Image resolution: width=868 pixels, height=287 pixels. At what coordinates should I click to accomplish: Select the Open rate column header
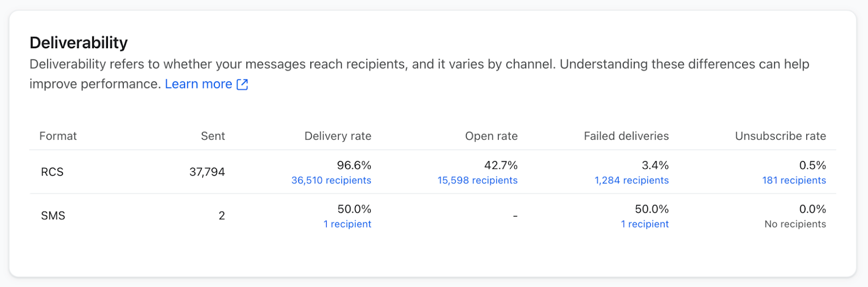[x=491, y=136]
